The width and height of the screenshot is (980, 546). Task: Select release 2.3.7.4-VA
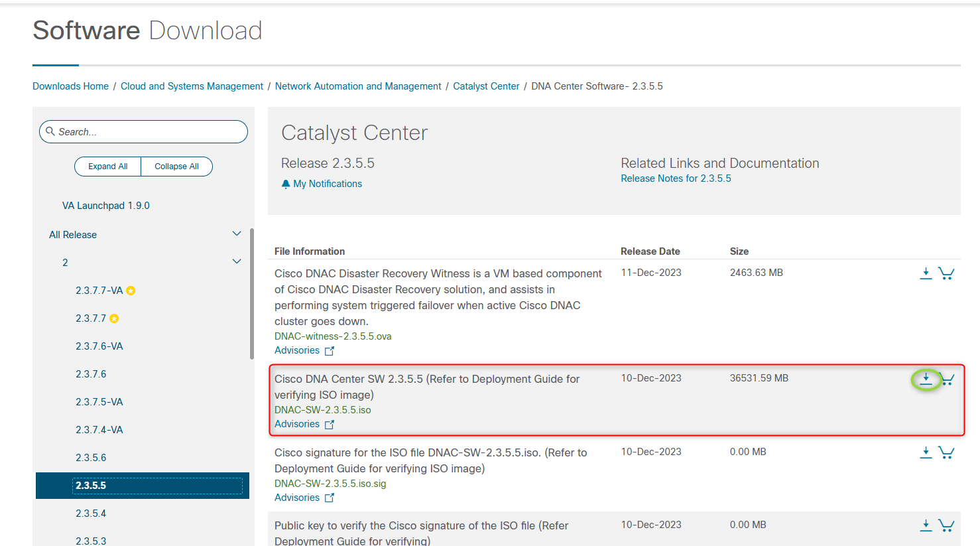tap(99, 430)
